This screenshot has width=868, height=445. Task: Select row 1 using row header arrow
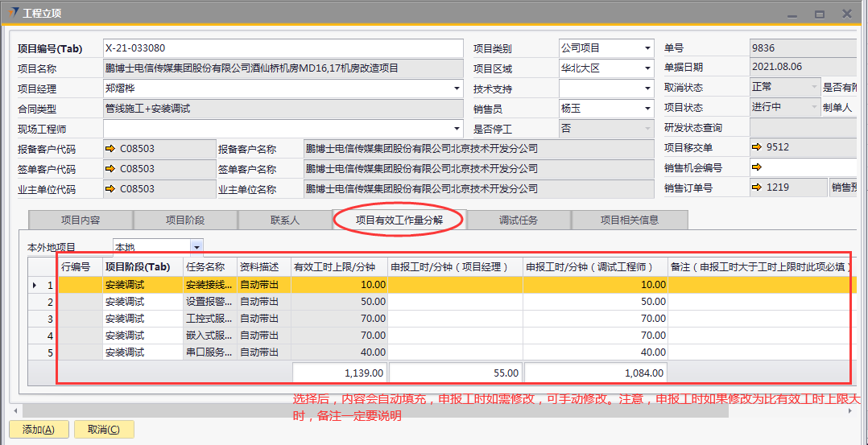point(34,285)
